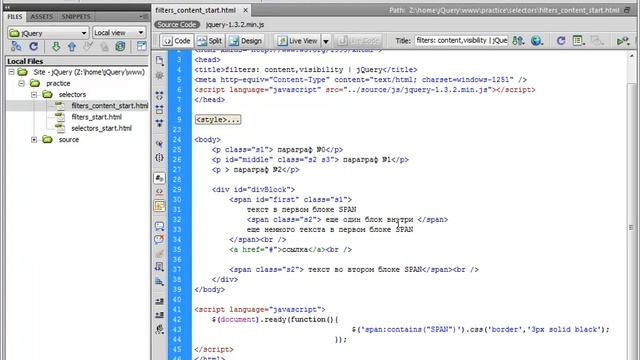Click Refresh Design View icon

561,41
